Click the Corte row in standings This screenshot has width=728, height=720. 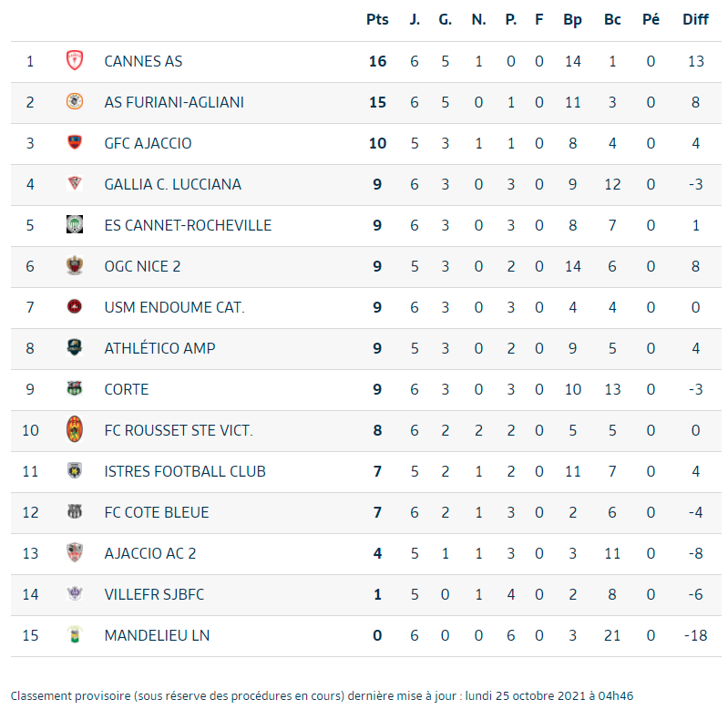click(366, 389)
